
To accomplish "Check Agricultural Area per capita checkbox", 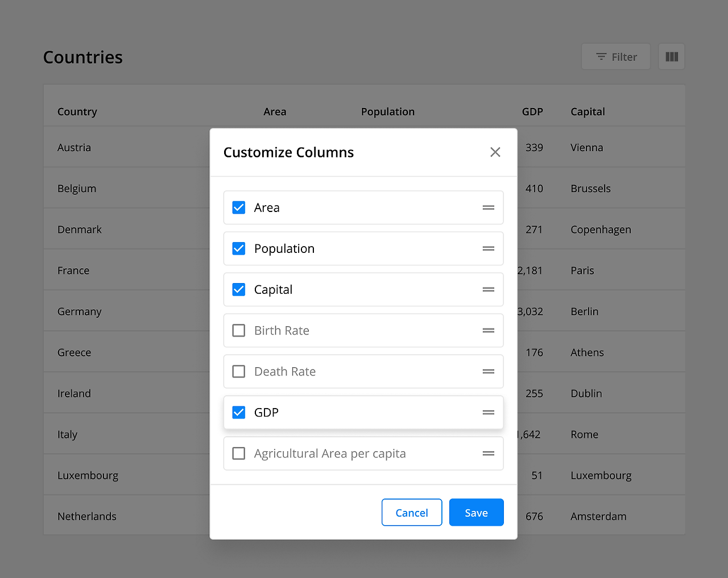I will (239, 453).
